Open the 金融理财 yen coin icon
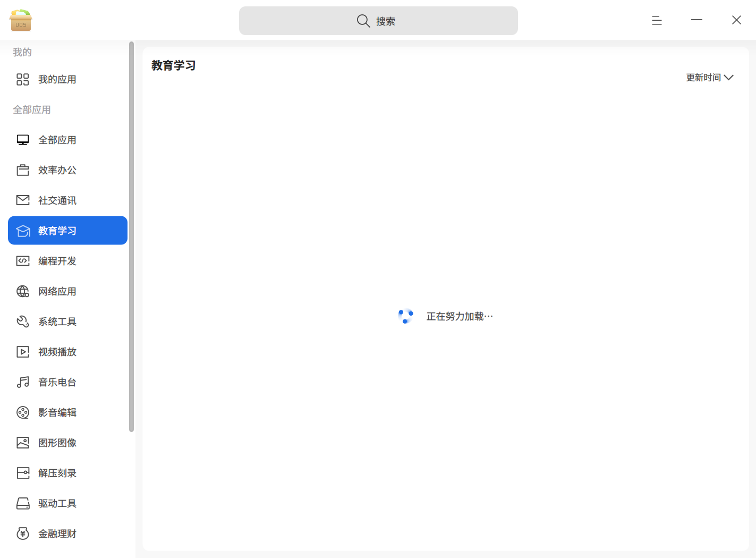 (23, 534)
